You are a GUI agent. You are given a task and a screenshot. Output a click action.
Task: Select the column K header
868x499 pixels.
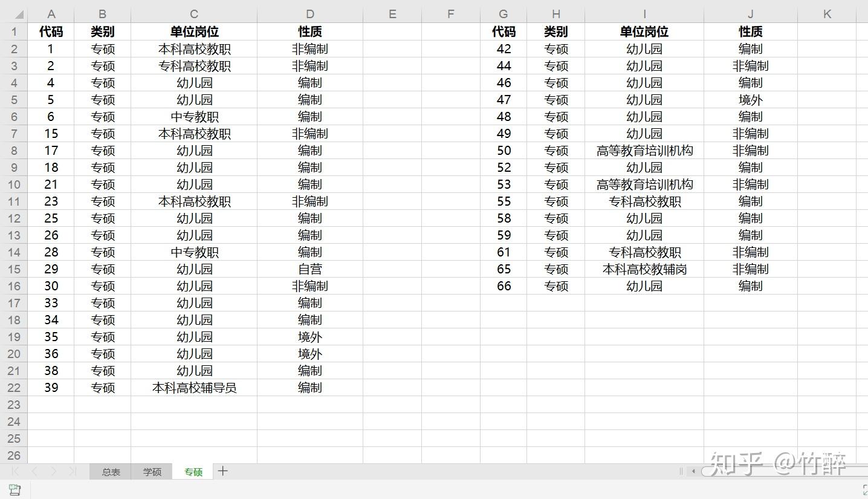coord(827,15)
